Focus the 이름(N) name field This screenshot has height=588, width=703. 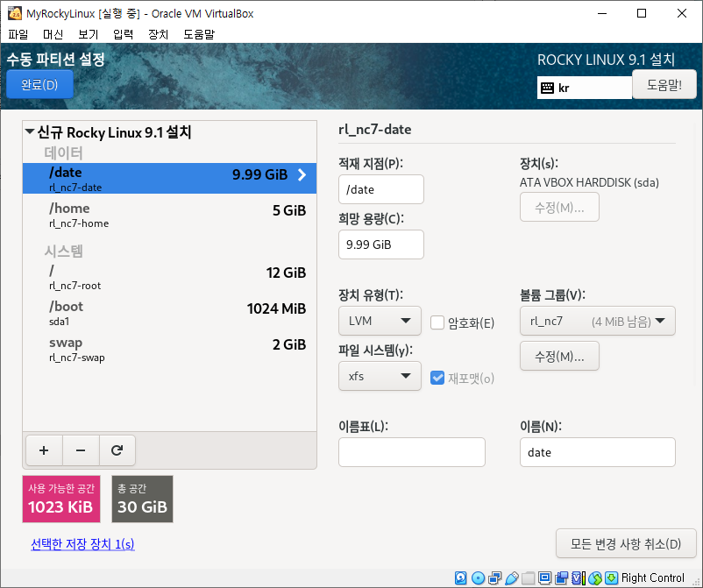coord(597,452)
